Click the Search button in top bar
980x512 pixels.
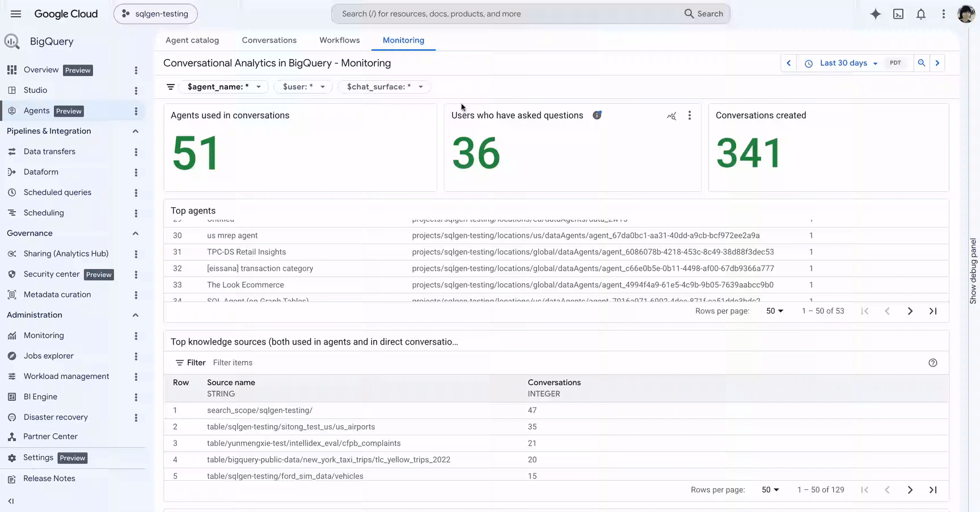(704, 14)
